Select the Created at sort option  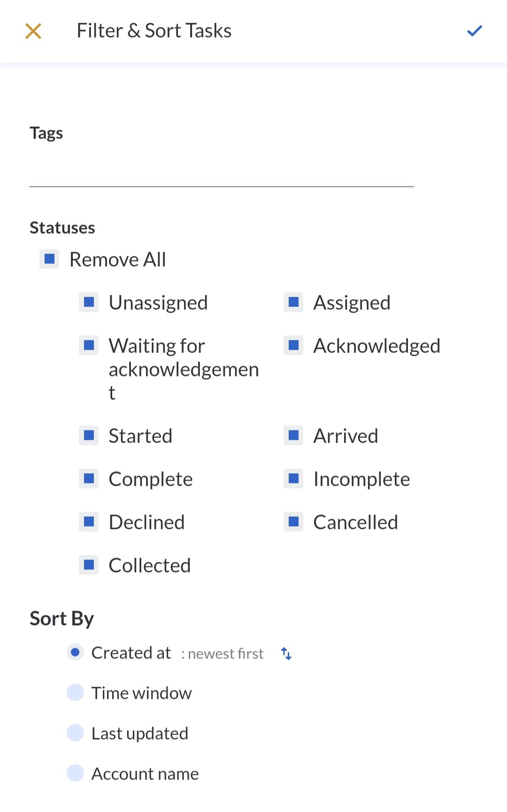75,652
